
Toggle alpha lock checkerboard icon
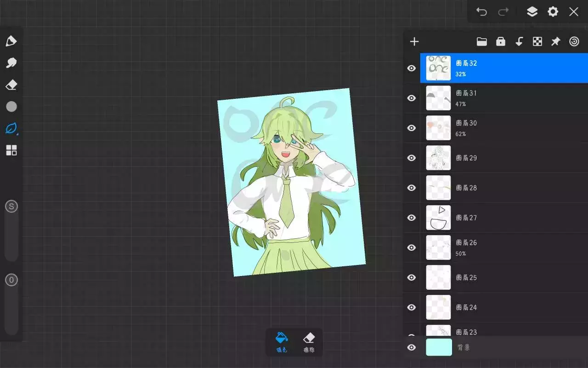[x=537, y=42]
